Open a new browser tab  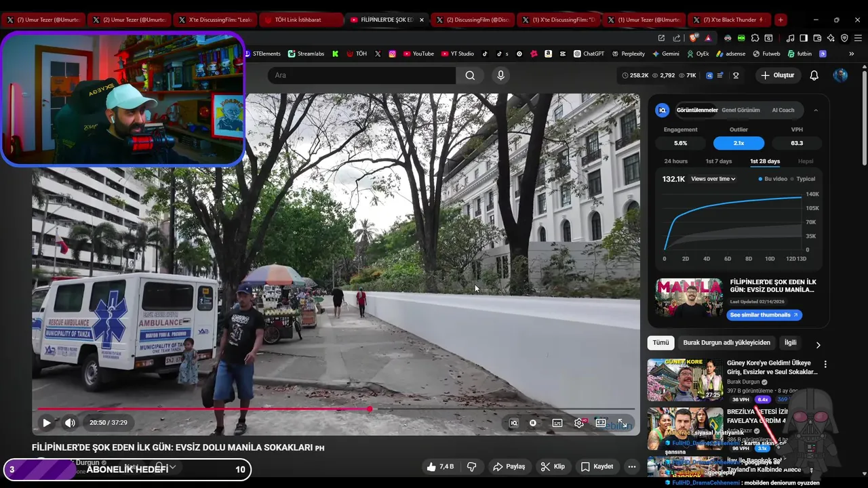coord(781,20)
